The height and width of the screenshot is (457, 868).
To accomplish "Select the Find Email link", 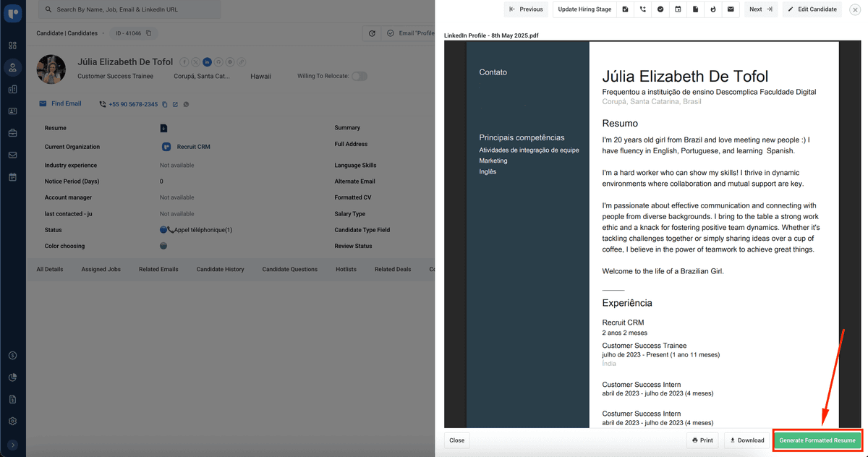I will (x=59, y=103).
